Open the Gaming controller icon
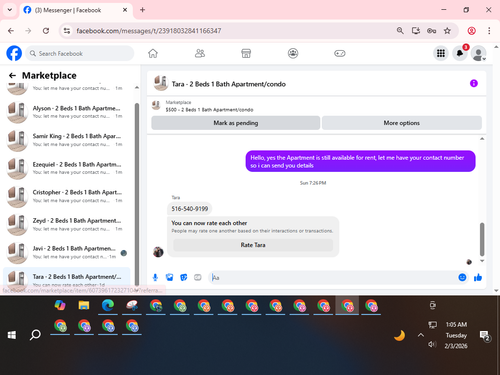This screenshot has height=375, width=500. click(x=340, y=53)
